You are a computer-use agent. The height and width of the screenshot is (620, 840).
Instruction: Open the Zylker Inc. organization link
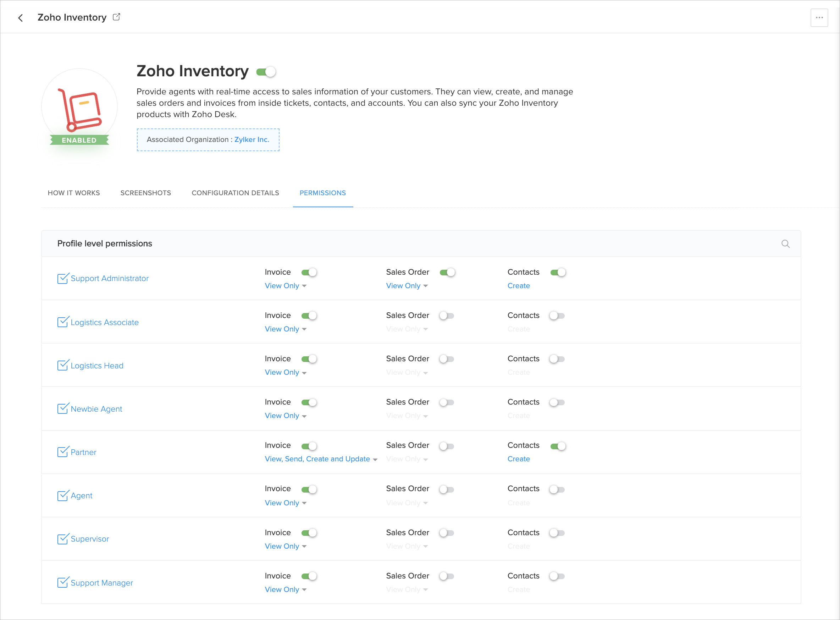(252, 139)
